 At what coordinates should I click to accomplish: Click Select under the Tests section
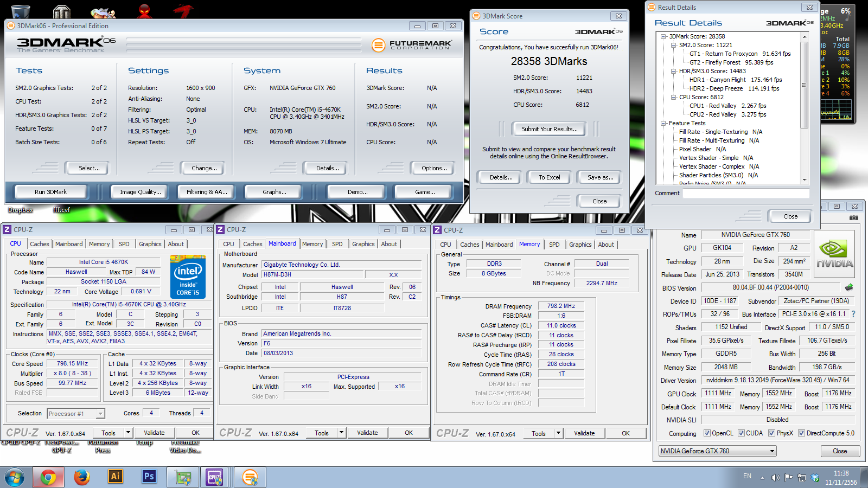tap(89, 168)
